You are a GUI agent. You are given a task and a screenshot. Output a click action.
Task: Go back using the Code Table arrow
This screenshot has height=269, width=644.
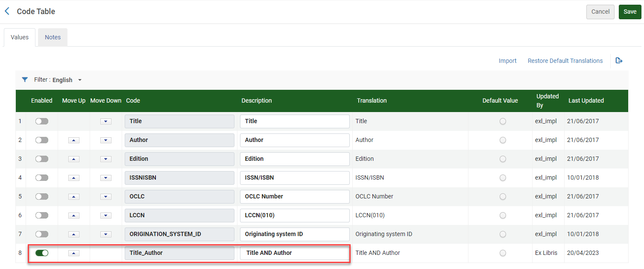tap(7, 12)
